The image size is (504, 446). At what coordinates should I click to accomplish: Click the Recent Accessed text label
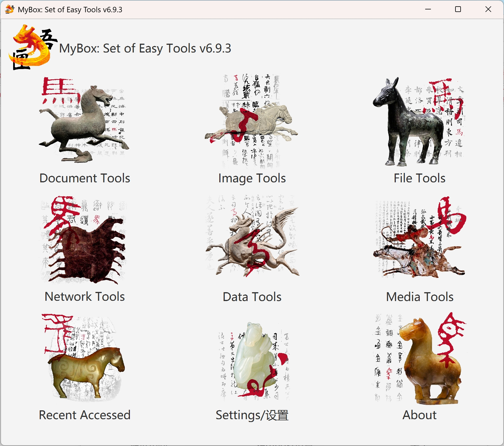coord(85,415)
